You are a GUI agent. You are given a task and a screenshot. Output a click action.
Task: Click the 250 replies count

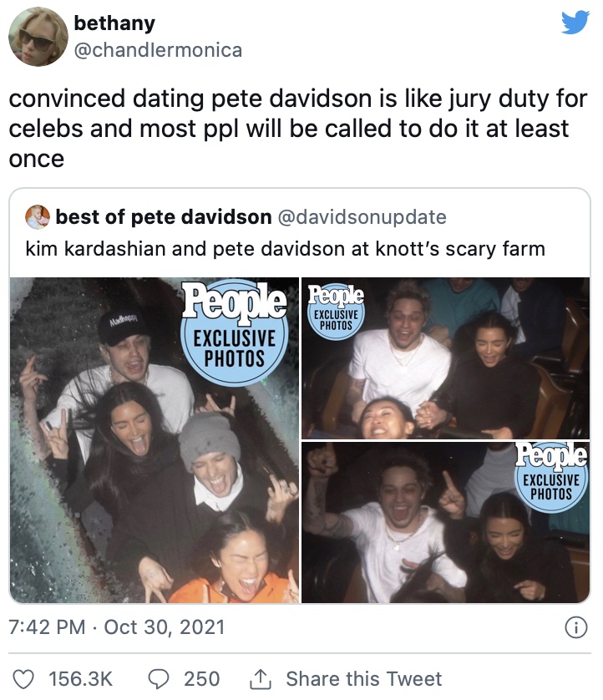click(x=202, y=679)
